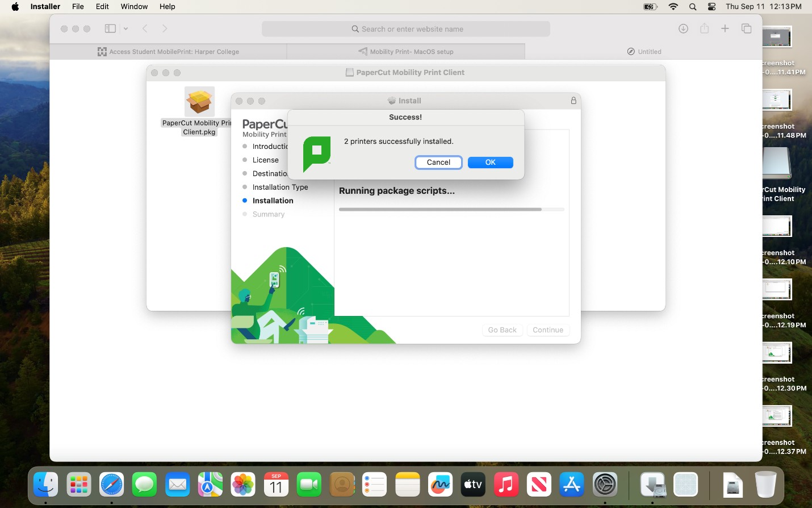
Task: Open a new Safari tab with plus
Action: click(x=725, y=29)
